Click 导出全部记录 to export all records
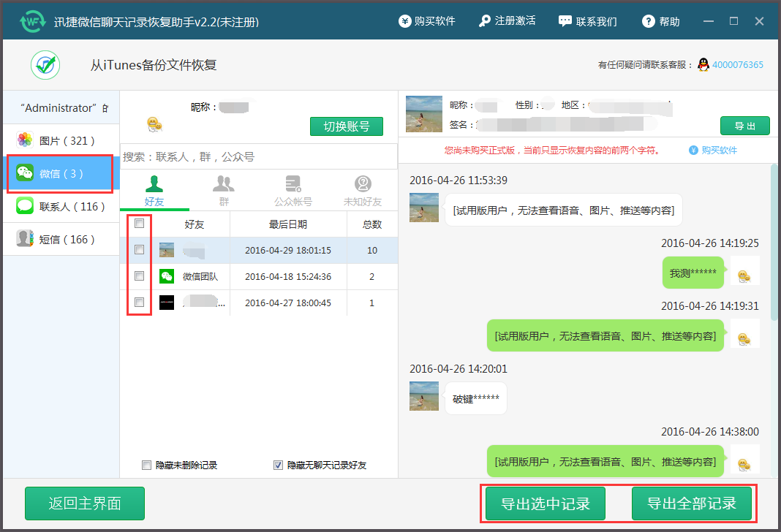 point(691,503)
